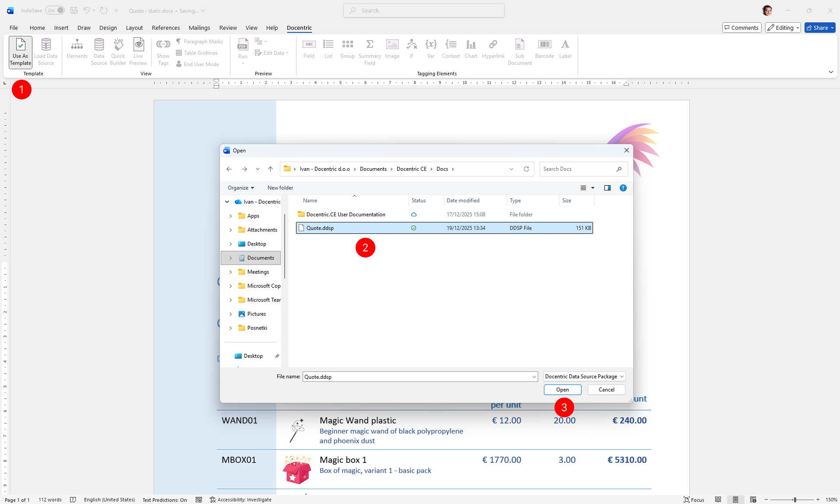Collapse the Ivan - Docentric tree node
Screen dimensions: 840x504
pos(227,202)
